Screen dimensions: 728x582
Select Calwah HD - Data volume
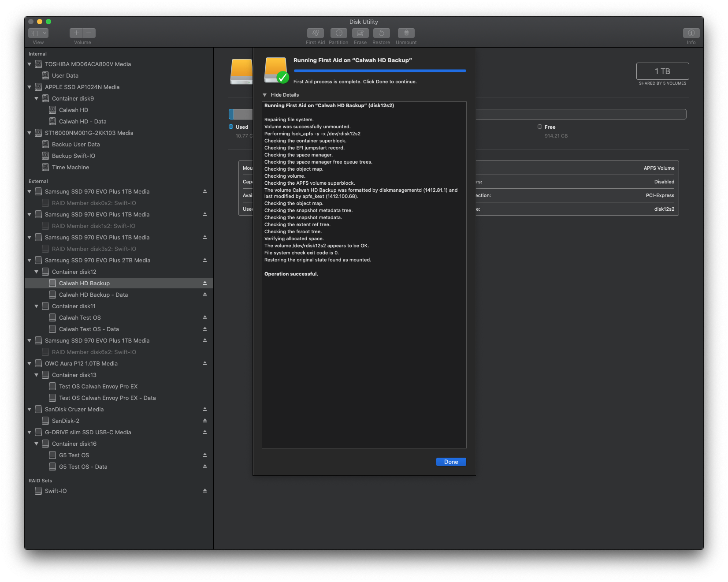tap(119, 121)
